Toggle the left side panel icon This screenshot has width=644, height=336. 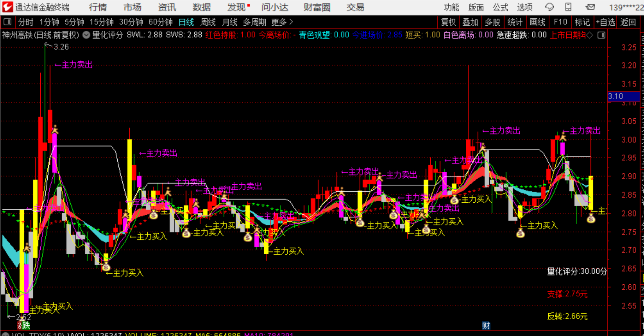coord(7,22)
